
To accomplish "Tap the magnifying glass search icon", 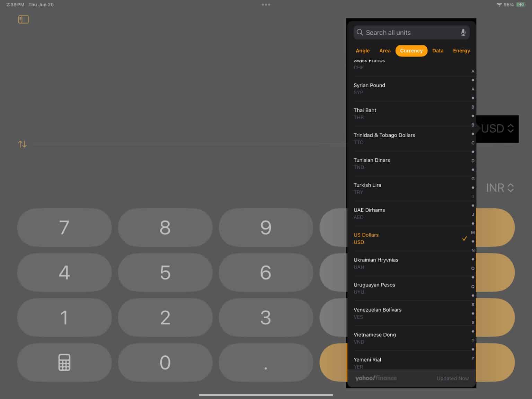I will click(x=360, y=32).
